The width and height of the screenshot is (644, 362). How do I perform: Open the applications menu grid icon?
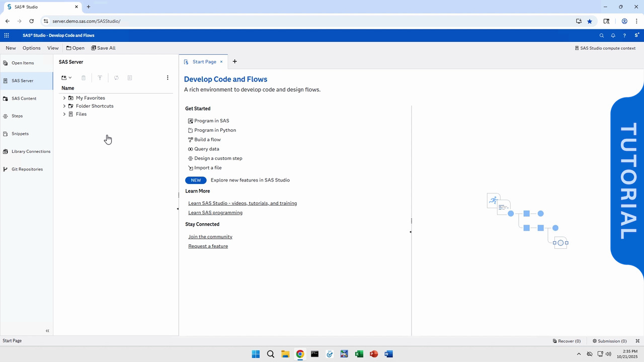click(7, 35)
